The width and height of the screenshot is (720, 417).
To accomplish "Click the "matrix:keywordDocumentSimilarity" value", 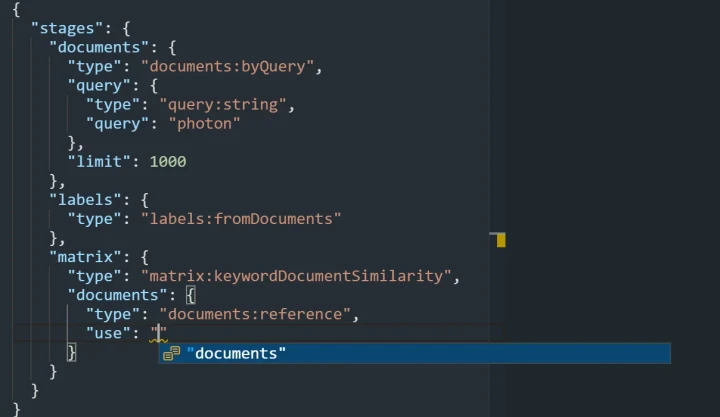I will 296,276.
